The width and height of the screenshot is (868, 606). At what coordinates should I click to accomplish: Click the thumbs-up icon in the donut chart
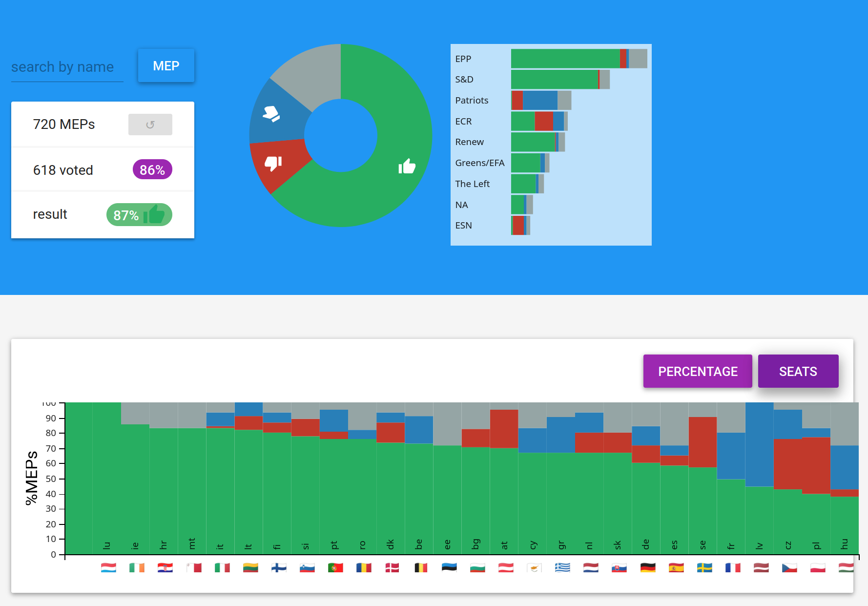(407, 167)
